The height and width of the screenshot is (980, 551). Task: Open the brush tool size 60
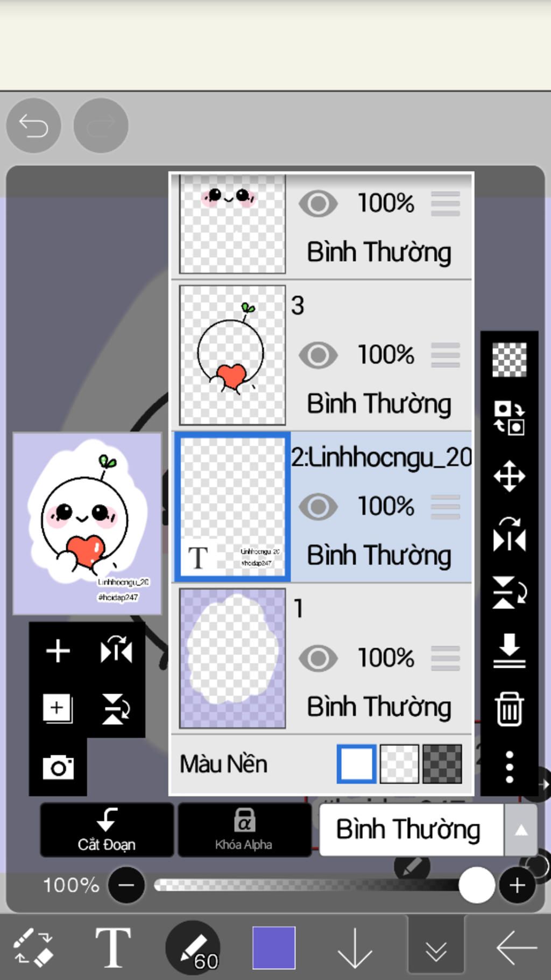click(x=194, y=949)
